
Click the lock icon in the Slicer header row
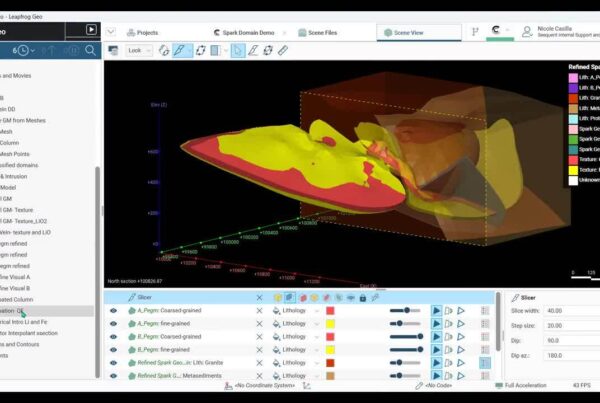click(x=363, y=297)
